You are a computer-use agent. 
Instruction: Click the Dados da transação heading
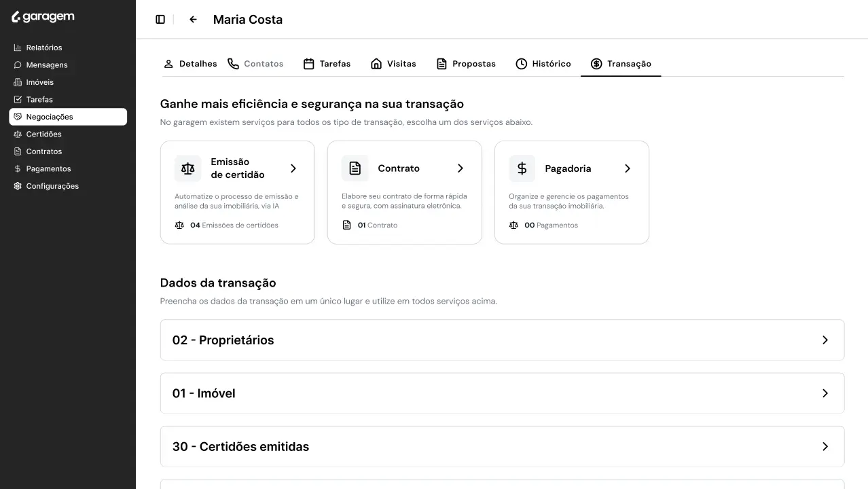[218, 283]
